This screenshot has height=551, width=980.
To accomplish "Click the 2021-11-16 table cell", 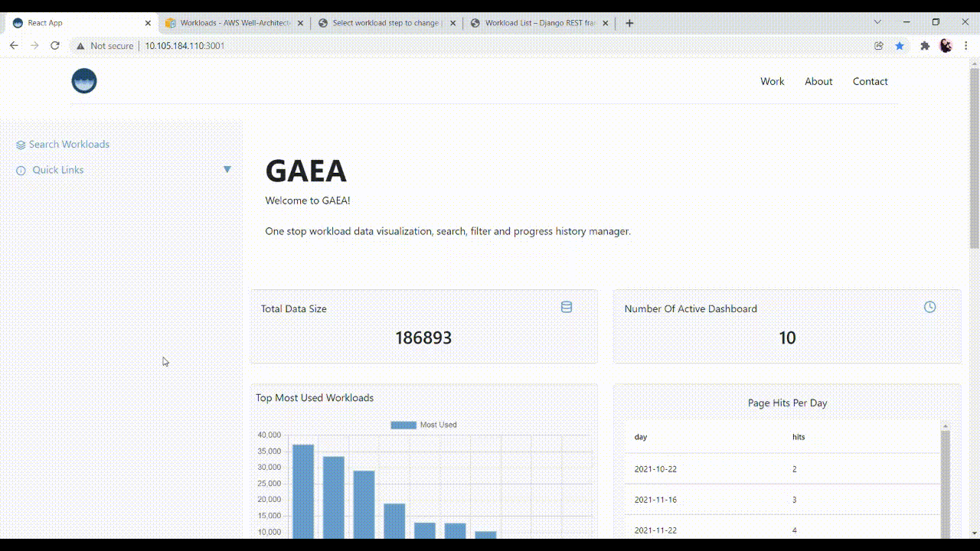I will tap(655, 500).
